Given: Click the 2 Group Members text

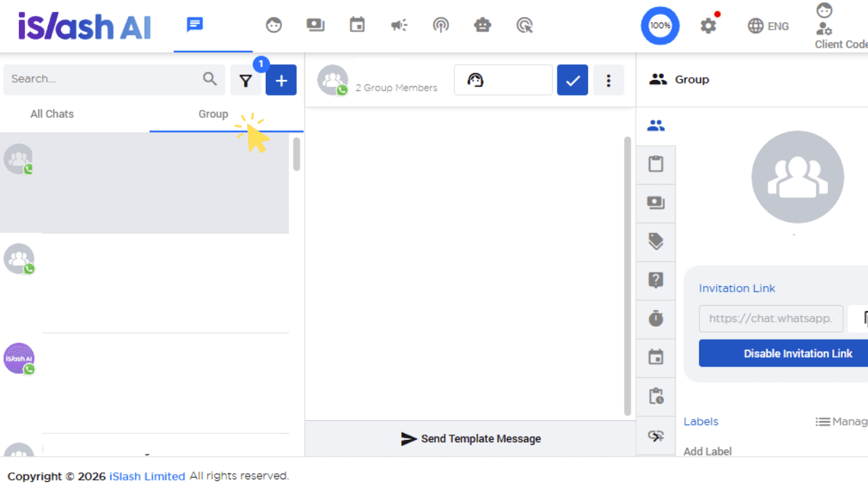Looking at the screenshot, I should [x=397, y=87].
